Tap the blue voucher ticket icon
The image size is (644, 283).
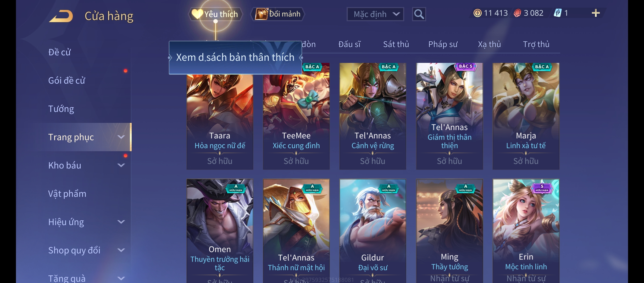pos(558,13)
